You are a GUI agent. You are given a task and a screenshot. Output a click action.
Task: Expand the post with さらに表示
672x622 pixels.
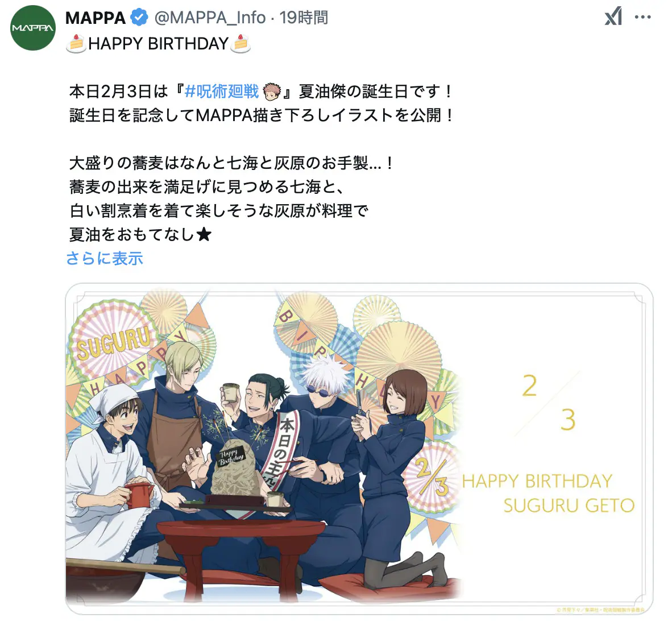(105, 259)
